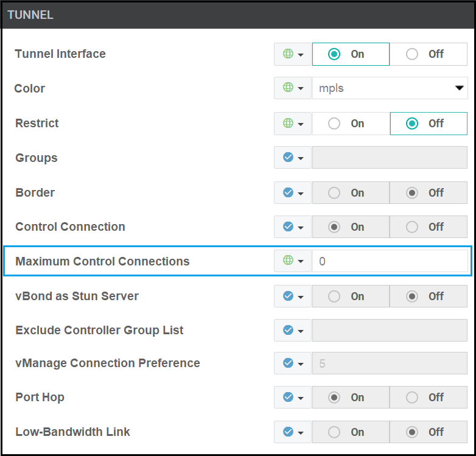
Task: Select On for Border
Action: coord(350,192)
